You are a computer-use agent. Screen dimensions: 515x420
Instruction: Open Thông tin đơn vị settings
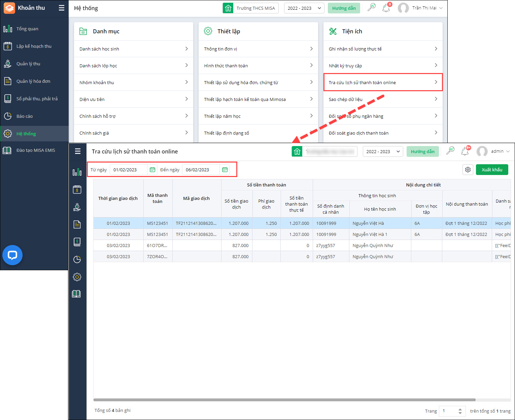point(258,49)
